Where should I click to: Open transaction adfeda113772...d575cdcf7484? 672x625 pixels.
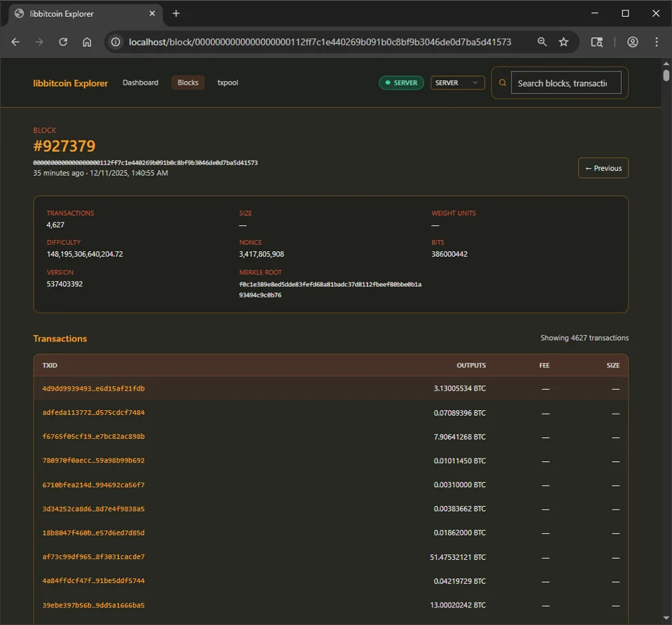click(93, 412)
